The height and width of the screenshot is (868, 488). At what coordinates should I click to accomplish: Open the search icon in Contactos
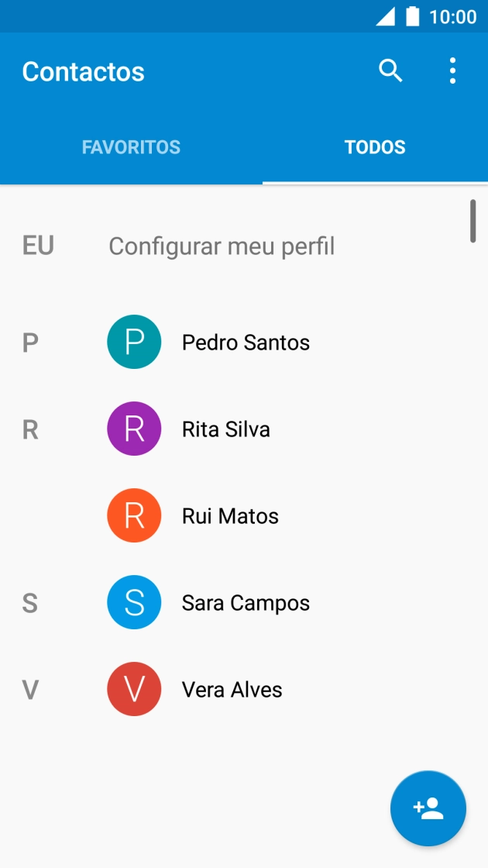pyautogui.click(x=390, y=70)
